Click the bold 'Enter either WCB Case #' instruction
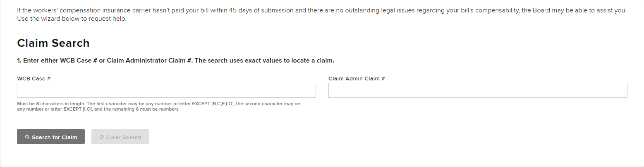 pos(83,61)
